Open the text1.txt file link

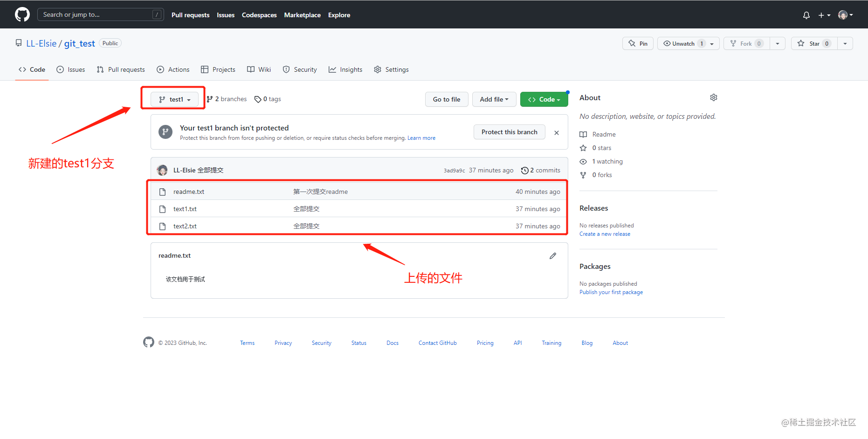(x=185, y=209)
